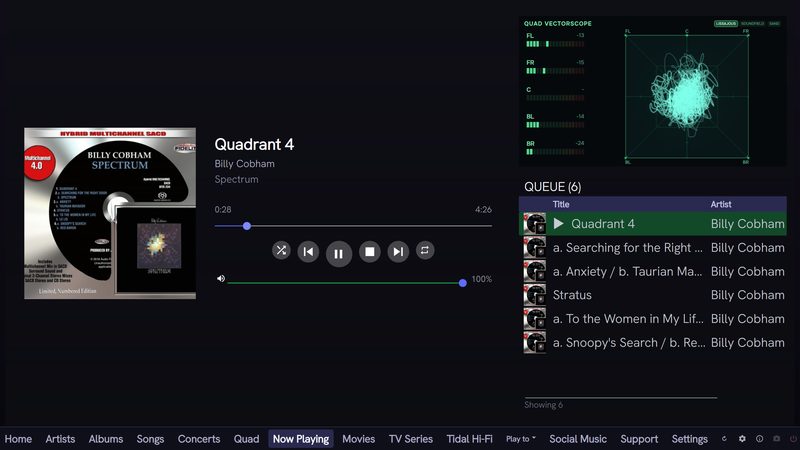Open the info icon in bottom bar
The image size is (800, 450).
pos(760,439)
